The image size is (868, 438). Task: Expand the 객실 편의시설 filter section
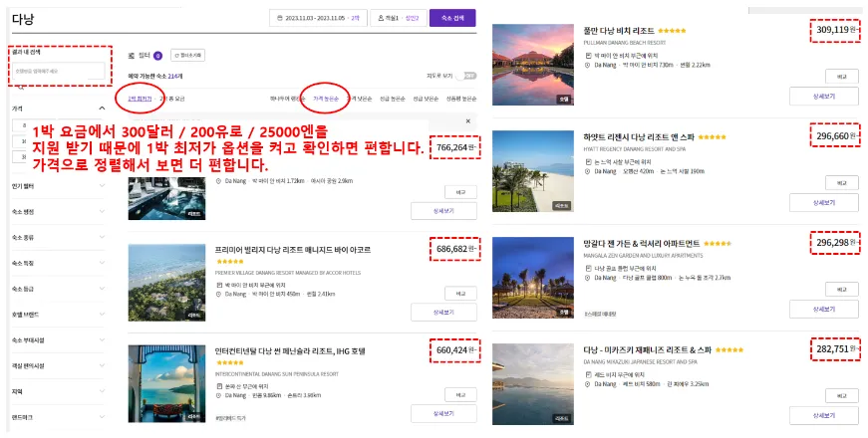click(58, 365)
